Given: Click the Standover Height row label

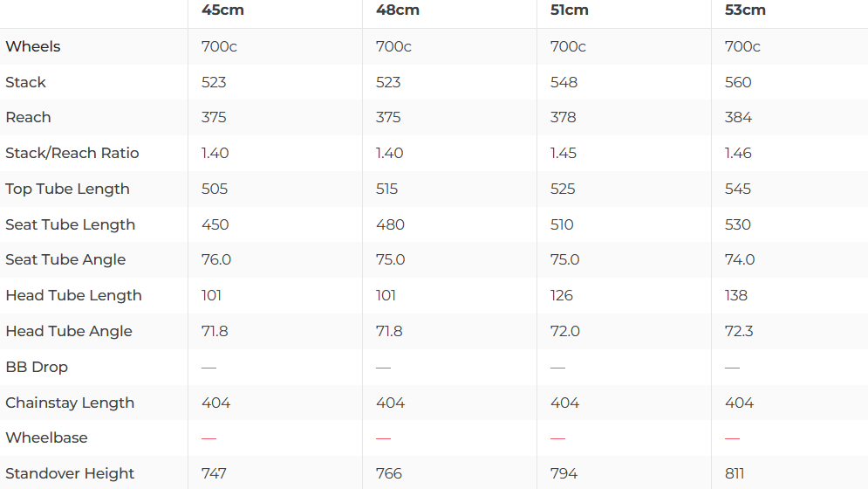Looking at the screenshot, I should [x=70, y=473].
